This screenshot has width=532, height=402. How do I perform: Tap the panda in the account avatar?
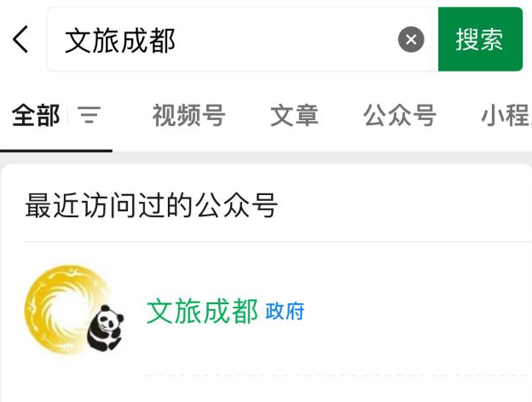(105, 328)
